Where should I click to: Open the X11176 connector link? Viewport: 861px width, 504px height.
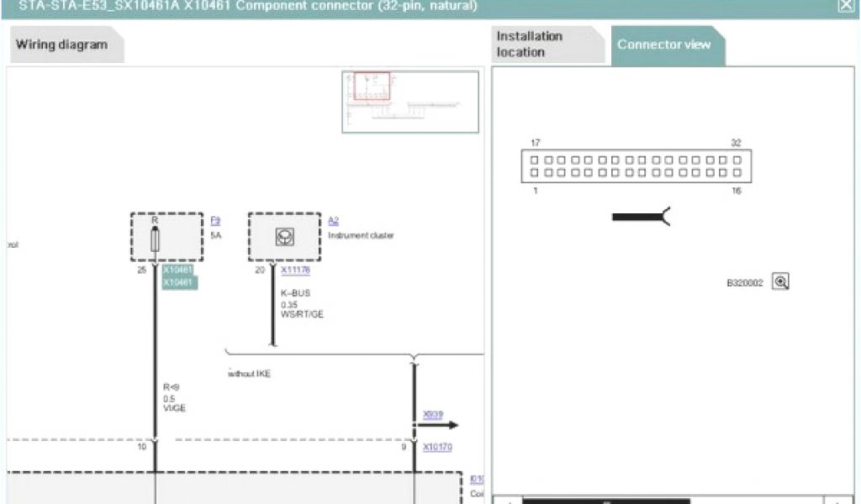click(x=295, y=270)
